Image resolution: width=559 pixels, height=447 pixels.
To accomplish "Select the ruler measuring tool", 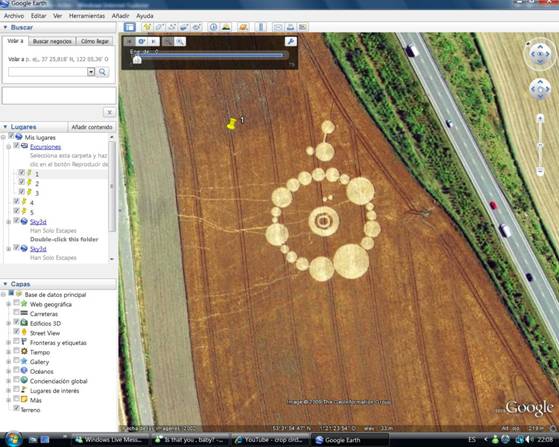I will click(261, 27).
